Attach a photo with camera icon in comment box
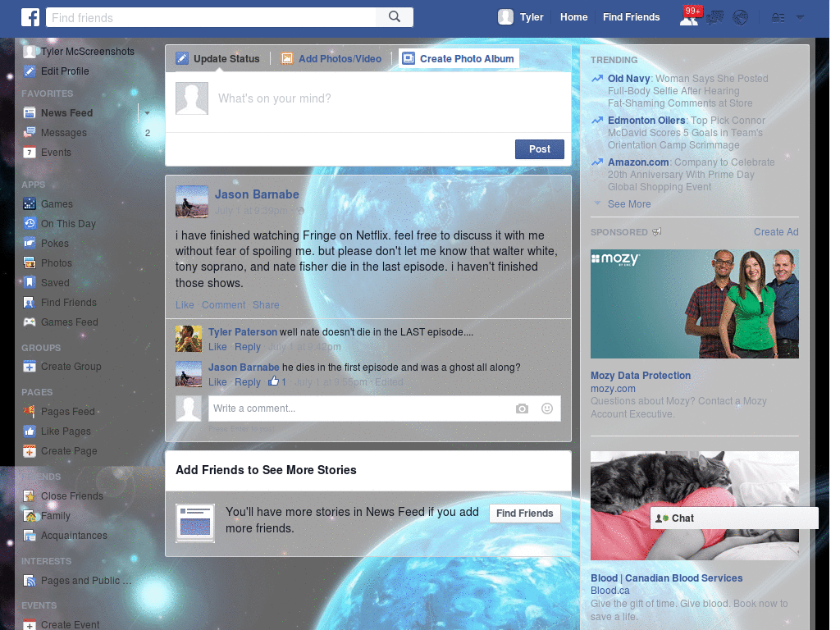The image size is (840, 630). click(x=522, y=409)
